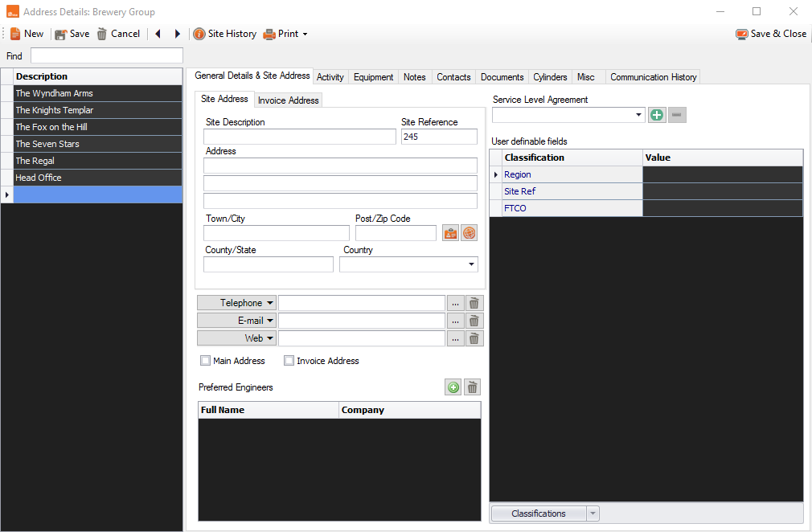
Task: Open the Notes tab
Action: click(x=415, y=77)
